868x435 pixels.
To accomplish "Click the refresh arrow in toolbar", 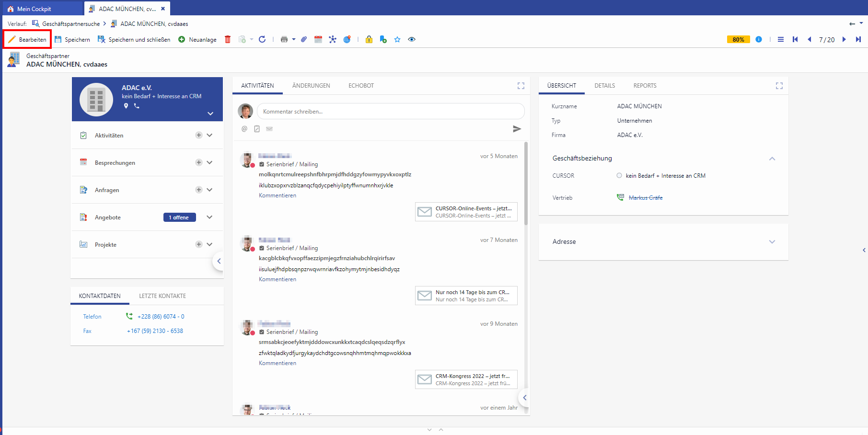I will tap(262, 39).
